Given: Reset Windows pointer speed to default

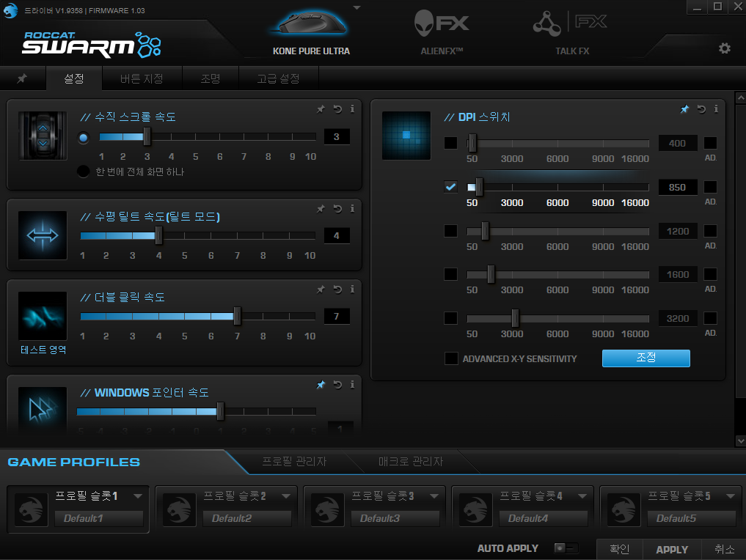Looking at the screenshot, I should [x=337, y=385].
